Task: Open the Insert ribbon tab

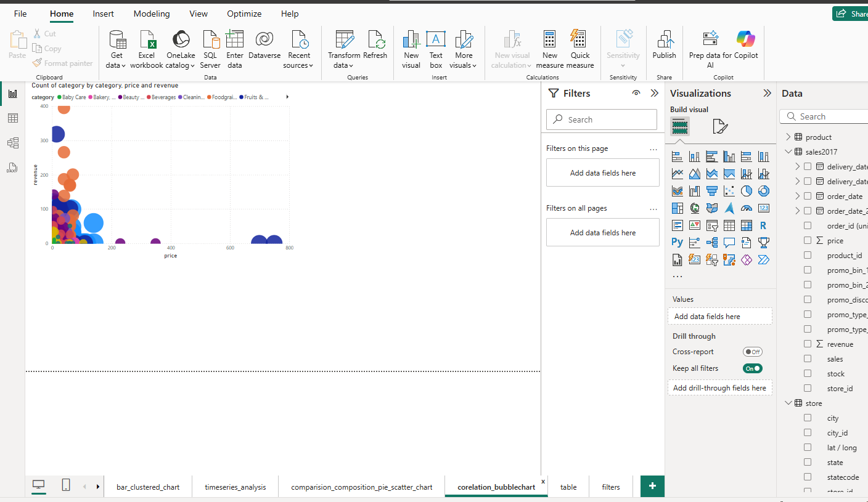Action: 103,14
